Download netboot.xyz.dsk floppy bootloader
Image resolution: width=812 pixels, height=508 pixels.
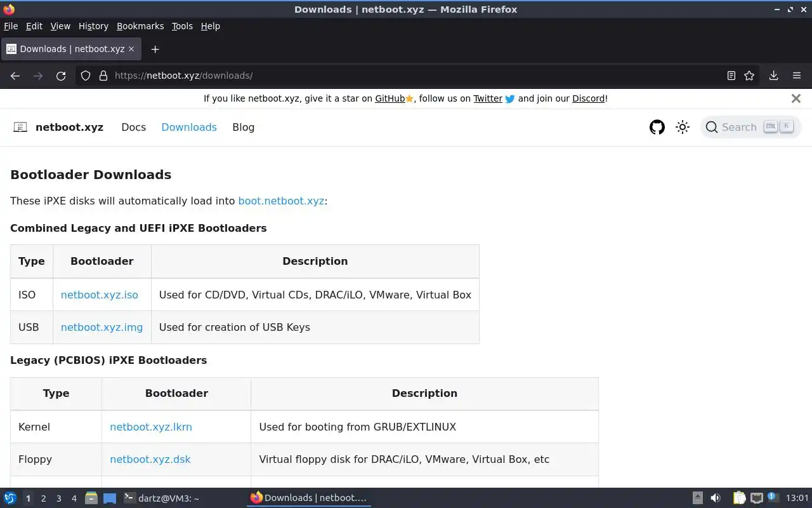(x=150, y=459)
